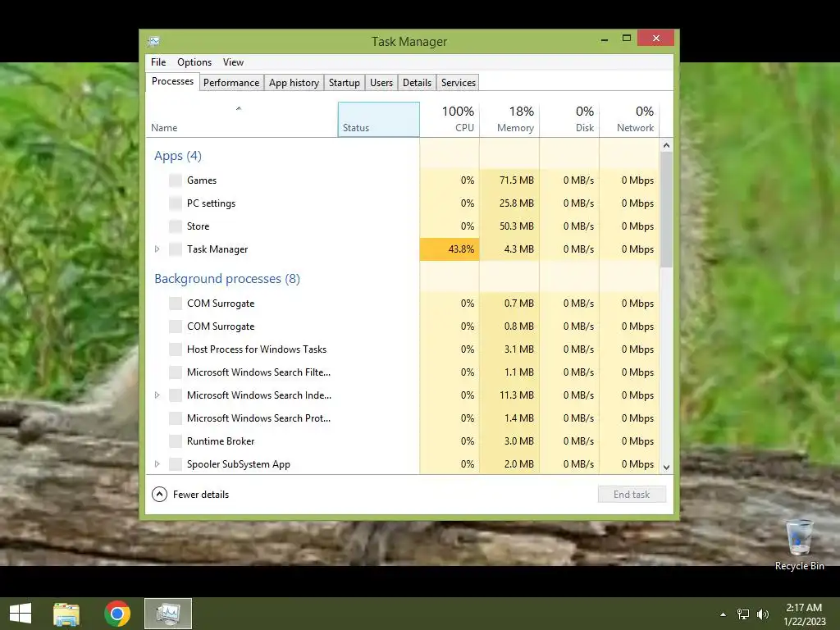The width and height of the screenshot is (840, 630).
Task: Click the Games app icon in process list
Action: [x=176, y=180]
